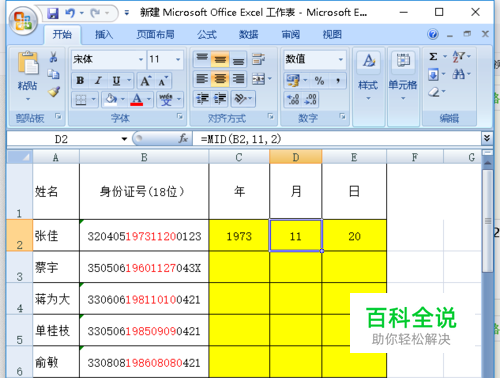Decrease font size with small A
The height and width of the screenshot is (378, 500).
click(x=163, y=81)
